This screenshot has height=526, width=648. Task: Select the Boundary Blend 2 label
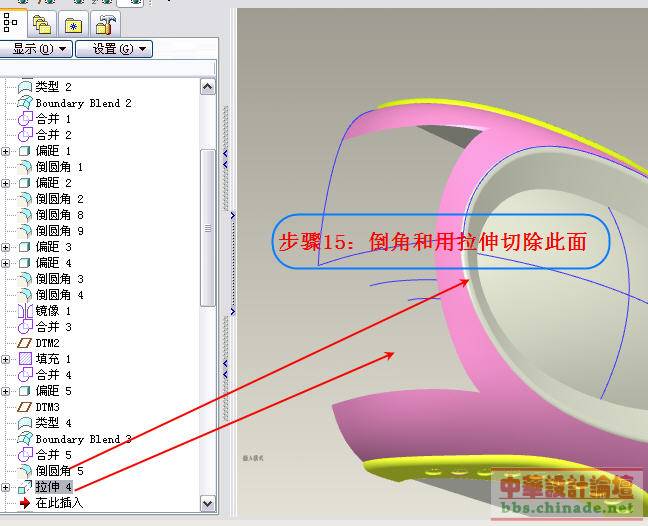84,103
